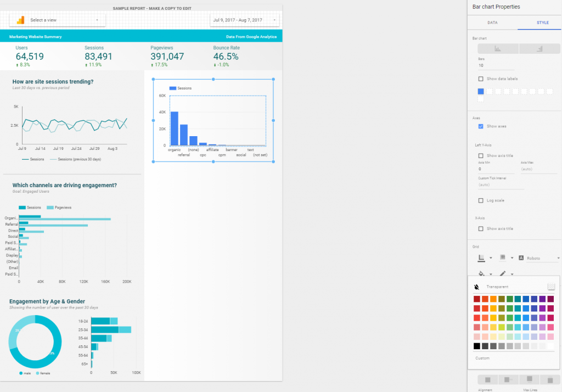Select the horizontal bar chart orientation icon
This screenshot has height=392, width=562.
tap(539, 49)
